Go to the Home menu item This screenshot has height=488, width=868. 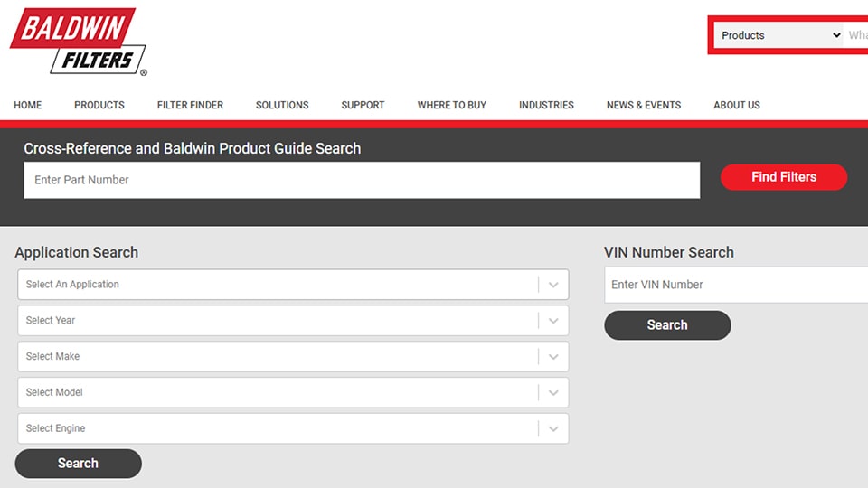pos(27,105)
